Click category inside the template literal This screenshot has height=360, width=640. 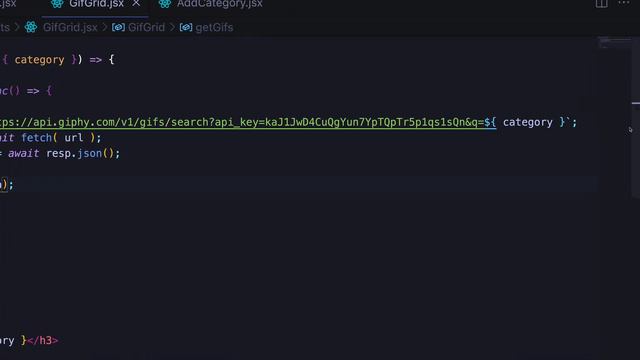tap(528, 122)
